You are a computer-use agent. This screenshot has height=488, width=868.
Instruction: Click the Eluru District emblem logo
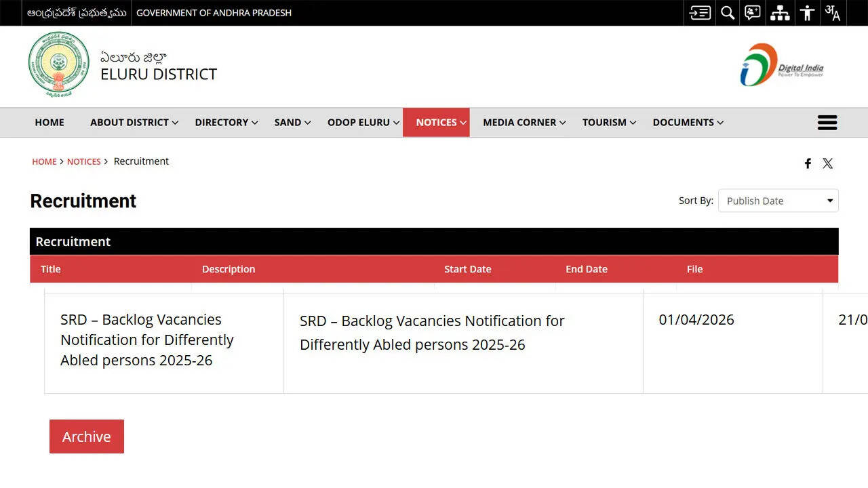click(x=59, y=65)
